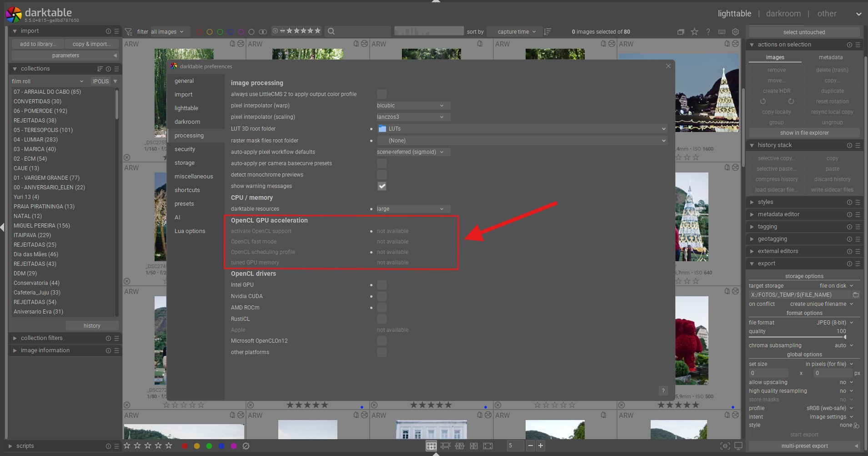Open the darktable resources dropdown

410,209
